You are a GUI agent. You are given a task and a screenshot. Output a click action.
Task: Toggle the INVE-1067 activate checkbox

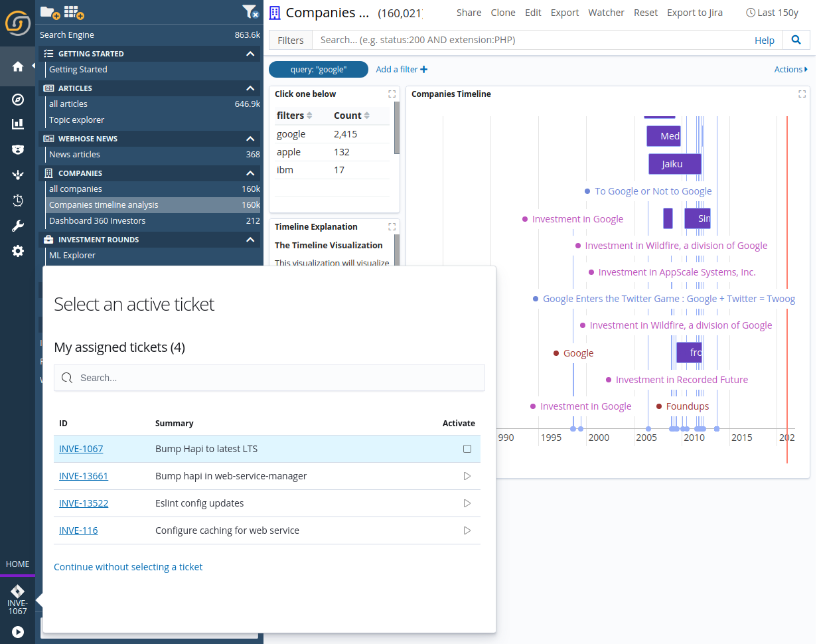coord(467,449)
